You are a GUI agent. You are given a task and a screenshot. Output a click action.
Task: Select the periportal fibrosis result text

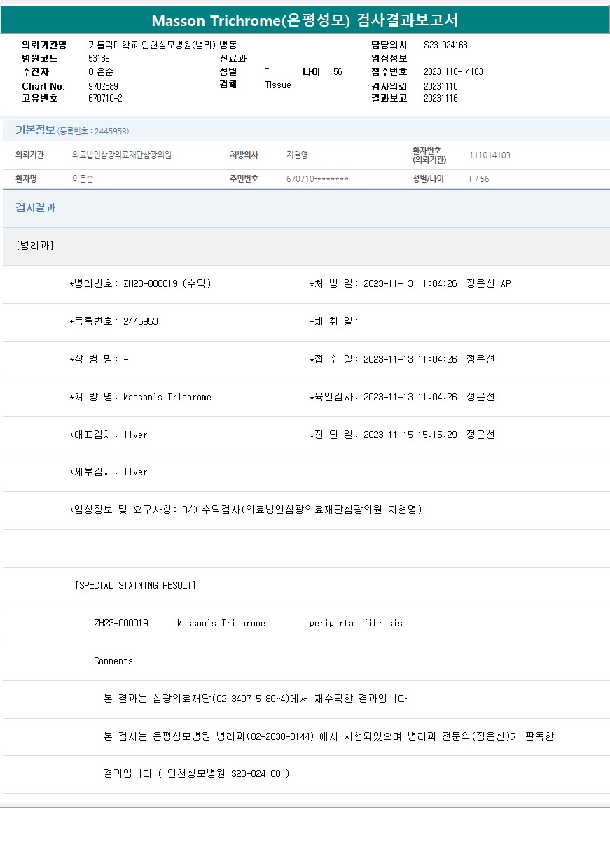356,623
